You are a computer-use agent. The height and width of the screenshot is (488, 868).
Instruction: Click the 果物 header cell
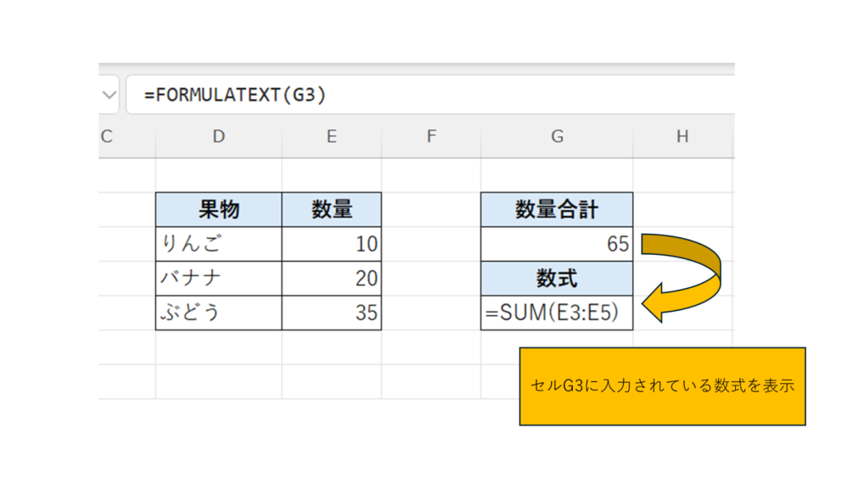pos(219,210)
